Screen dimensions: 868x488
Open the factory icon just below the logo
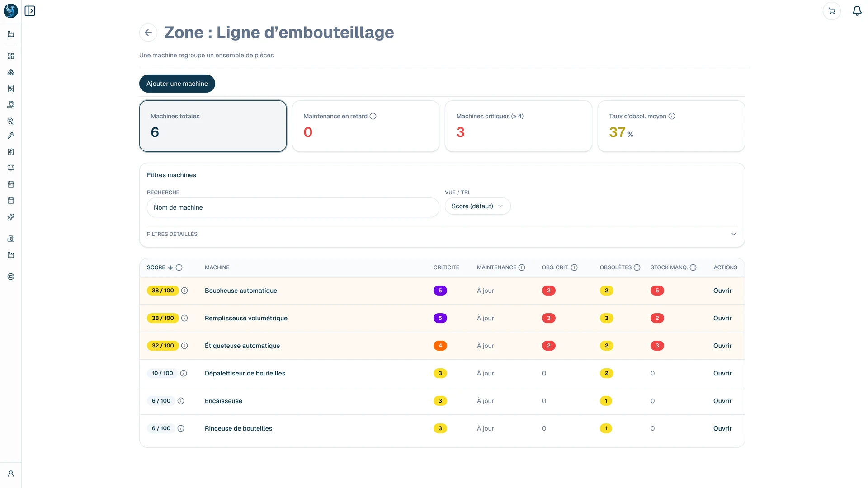[11, 34]
